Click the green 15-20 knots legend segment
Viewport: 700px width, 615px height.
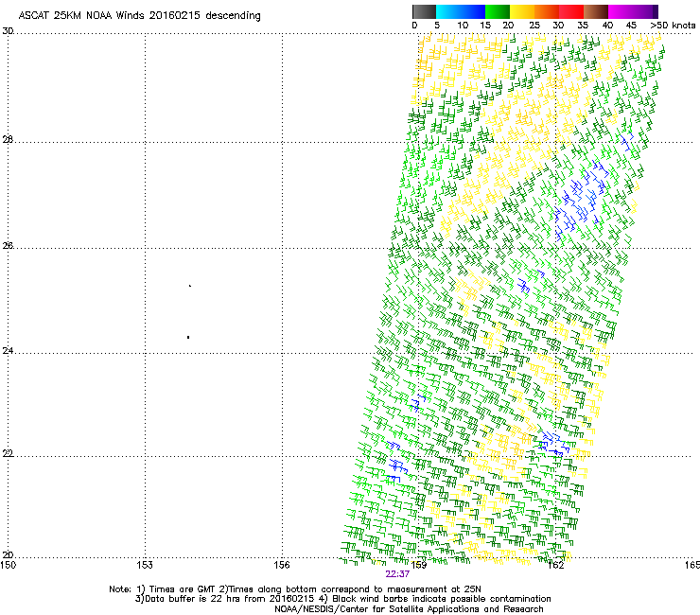coord(498,11)
